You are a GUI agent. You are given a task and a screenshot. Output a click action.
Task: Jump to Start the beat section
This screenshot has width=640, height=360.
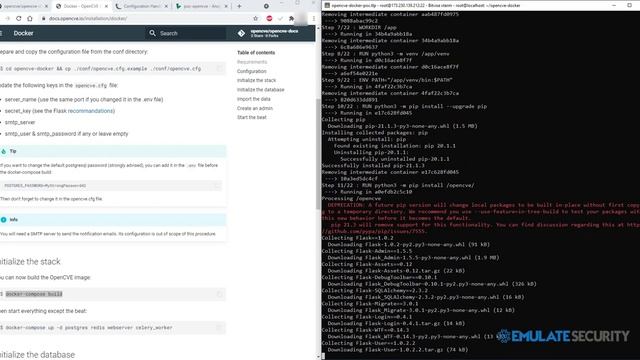[x=251, y=117]
